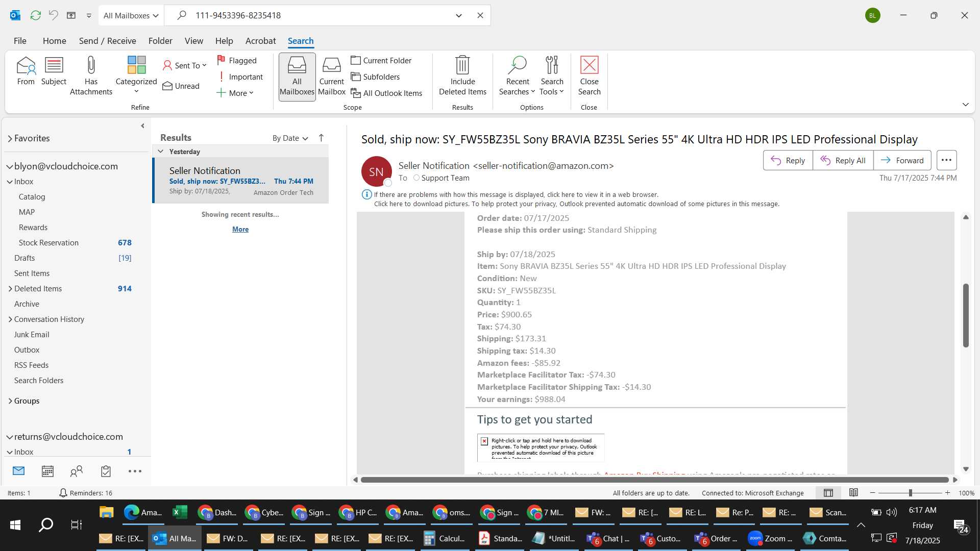Collapse the folder pane arrow
Screen dimensions: 980x551
(x=142, y=126)
